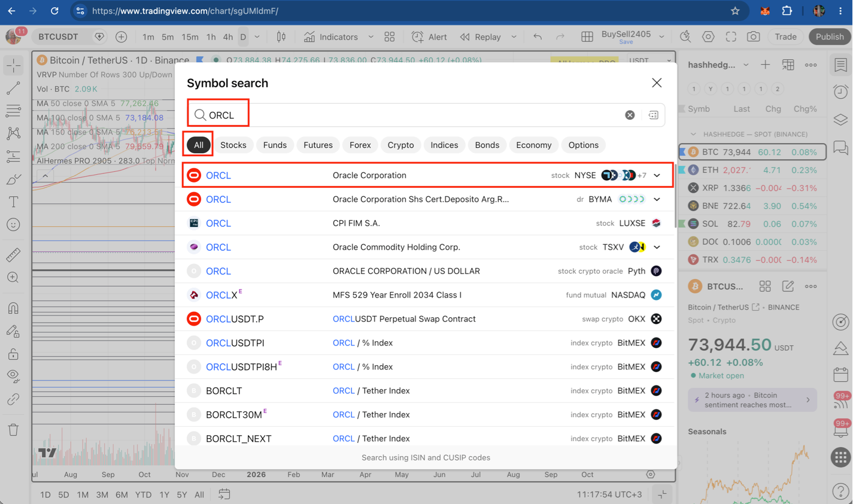
Task: Collapse the chart indicator legend
Action: (45, 176)
